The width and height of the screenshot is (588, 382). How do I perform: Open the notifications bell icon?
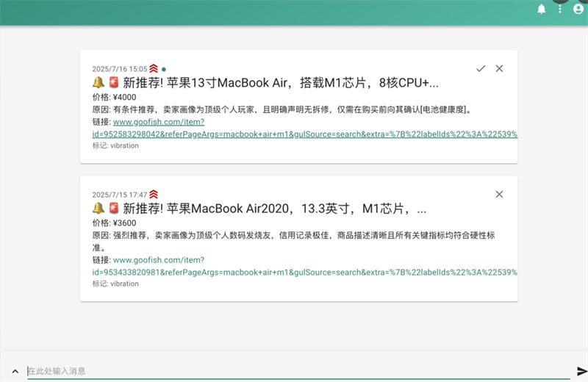click(541, 9)
